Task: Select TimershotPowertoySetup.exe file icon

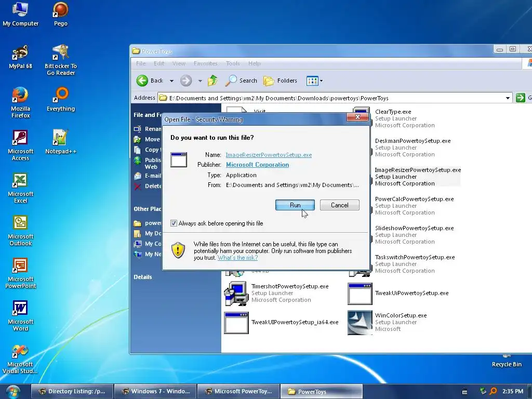Action: (x=236, y=293)
